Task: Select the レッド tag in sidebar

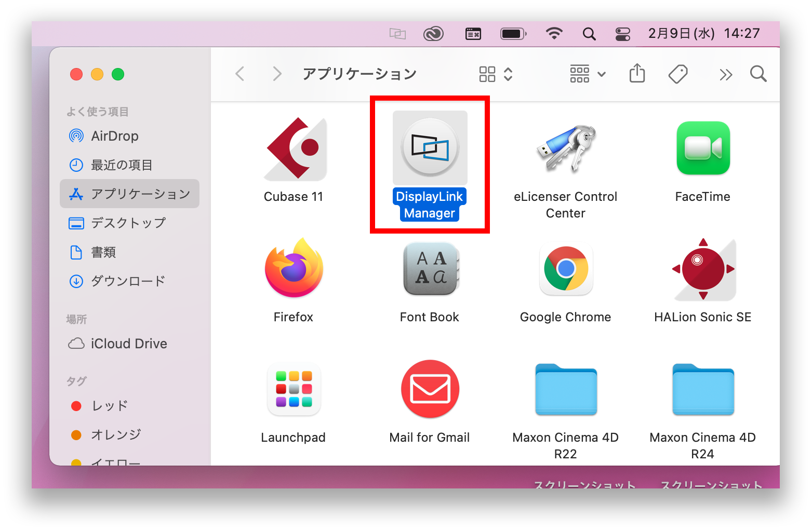Action: (x=129, y=406)
